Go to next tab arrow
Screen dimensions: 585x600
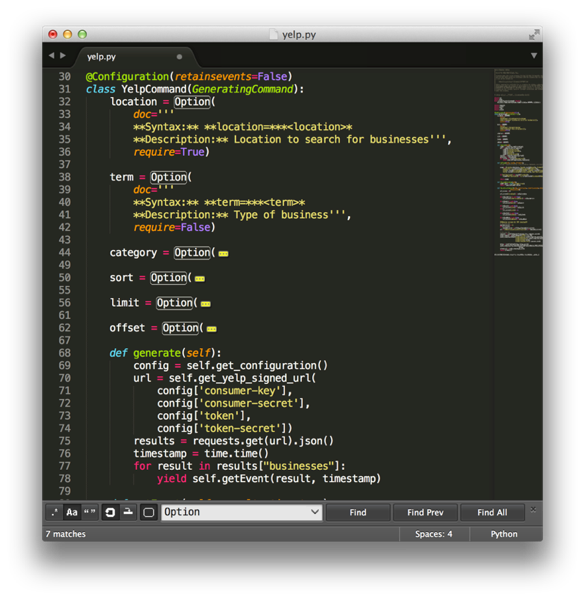[62, 56]
